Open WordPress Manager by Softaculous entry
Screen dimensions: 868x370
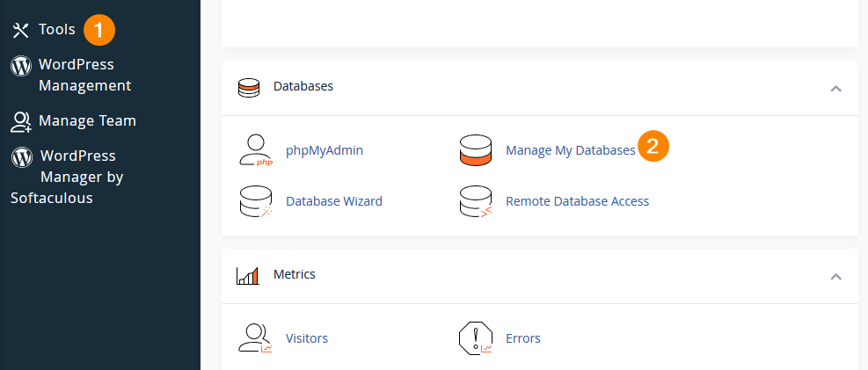pyautogui.click(x=67, y=177)
